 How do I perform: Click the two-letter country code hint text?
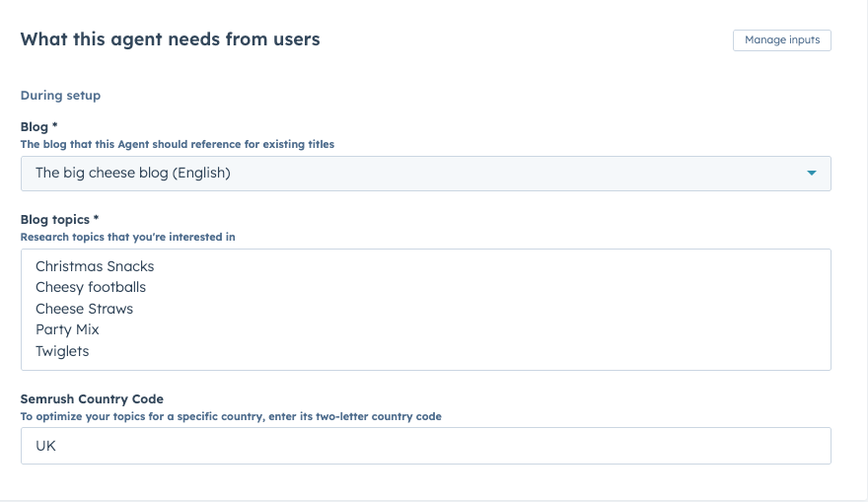(x=231, y=416)
